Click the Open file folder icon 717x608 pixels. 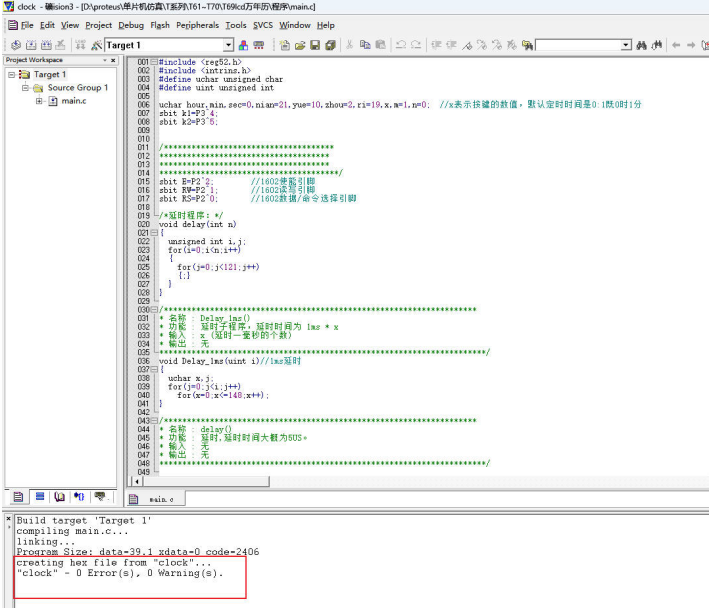point(300,45)
